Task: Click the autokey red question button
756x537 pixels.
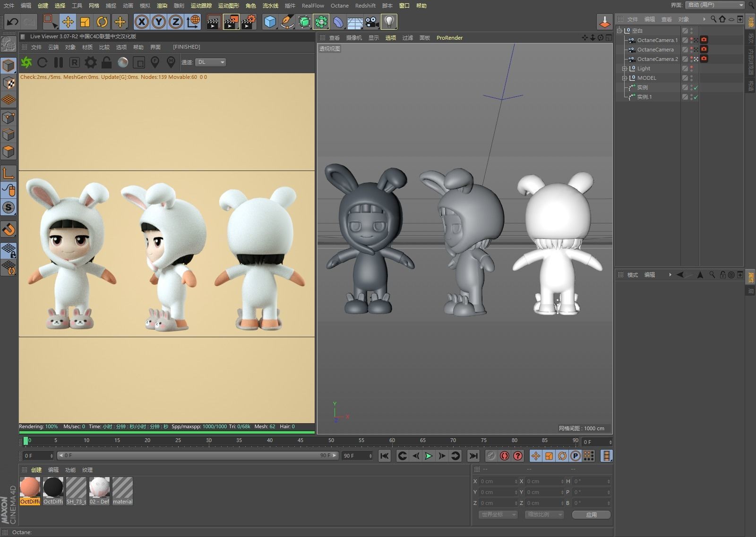Action: 518,456
